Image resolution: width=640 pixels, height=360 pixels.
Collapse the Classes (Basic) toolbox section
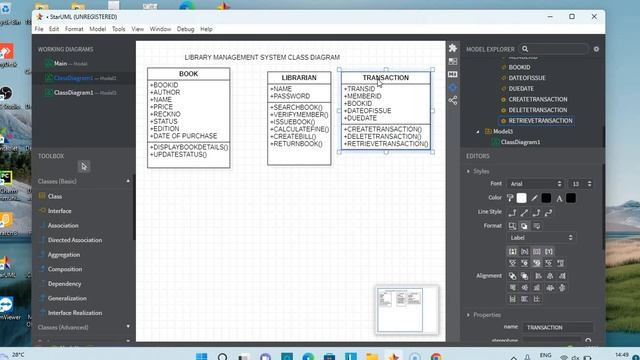tap(128, 181)
